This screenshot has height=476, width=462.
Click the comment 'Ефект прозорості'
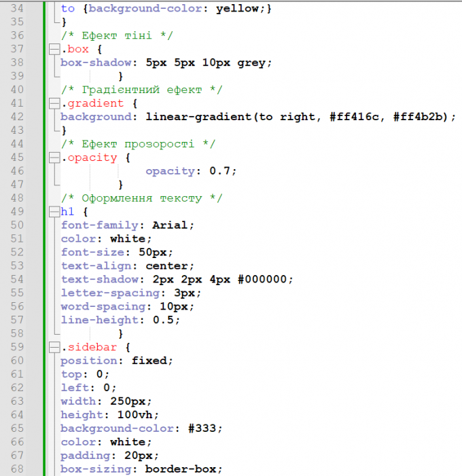click(x=138, y=144)
